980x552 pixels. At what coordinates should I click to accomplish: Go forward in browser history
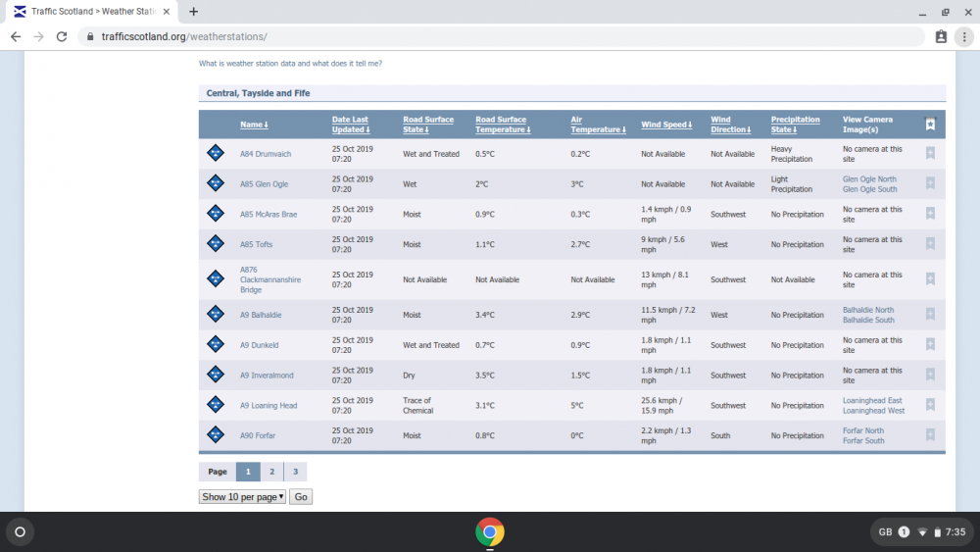(39, 36)
